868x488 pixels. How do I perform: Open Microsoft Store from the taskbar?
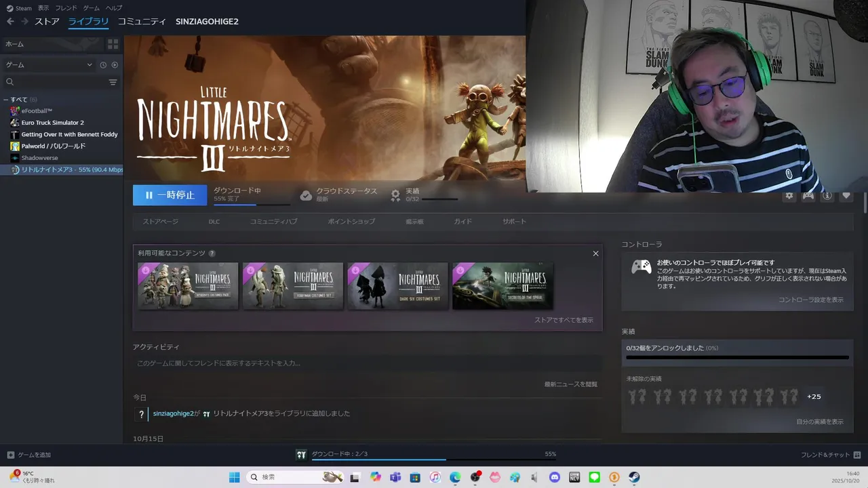click(x=415, y=477)
